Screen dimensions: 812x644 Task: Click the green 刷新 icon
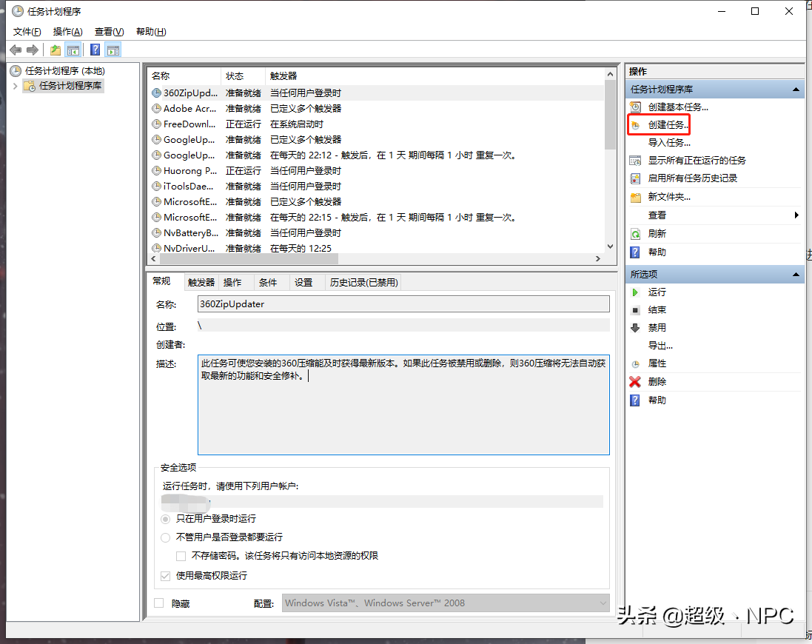pyautogui.click(x=635, y=234)
